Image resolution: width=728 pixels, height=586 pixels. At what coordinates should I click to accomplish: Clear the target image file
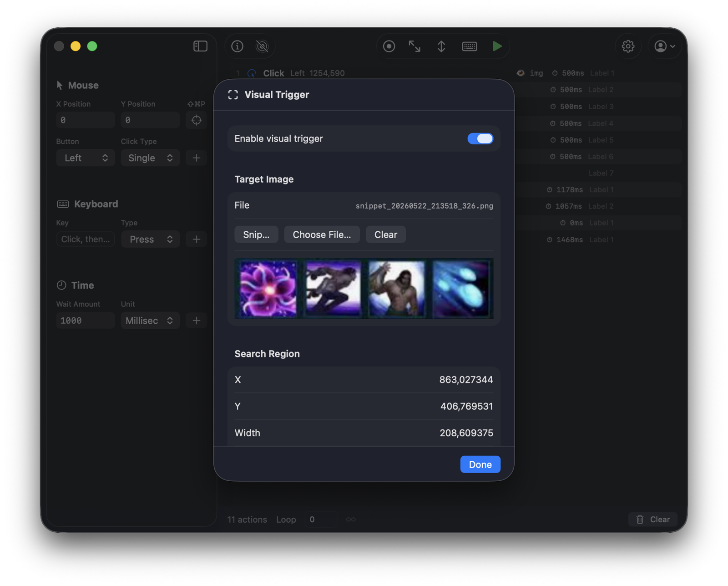pos(385,234)
